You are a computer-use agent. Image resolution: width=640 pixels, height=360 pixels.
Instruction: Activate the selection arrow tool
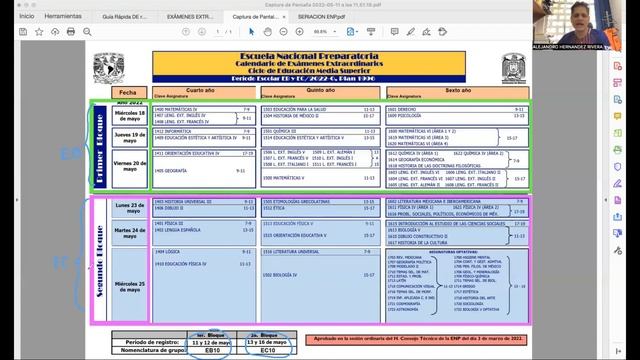coord(251,32)
